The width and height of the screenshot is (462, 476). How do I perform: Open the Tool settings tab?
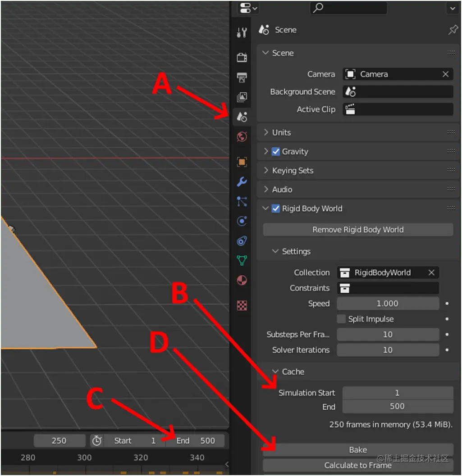[x=242, y=32]
